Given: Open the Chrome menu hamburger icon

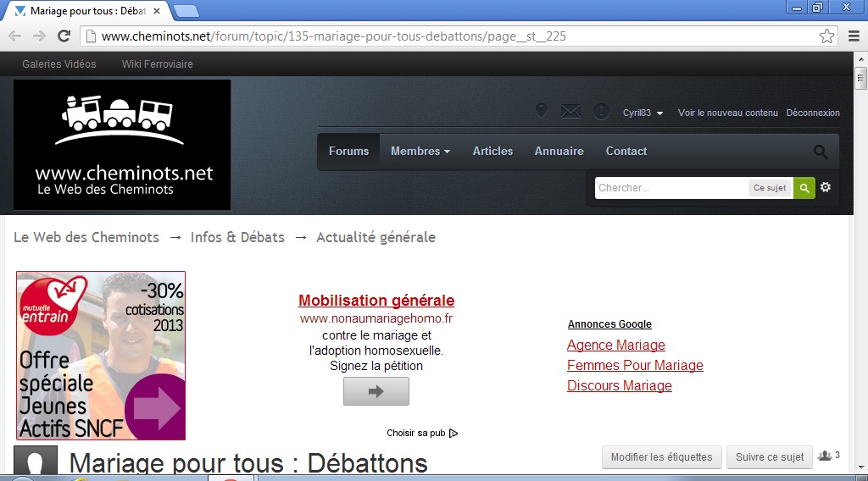Looking at the screenshot, I should click(854, 36).
